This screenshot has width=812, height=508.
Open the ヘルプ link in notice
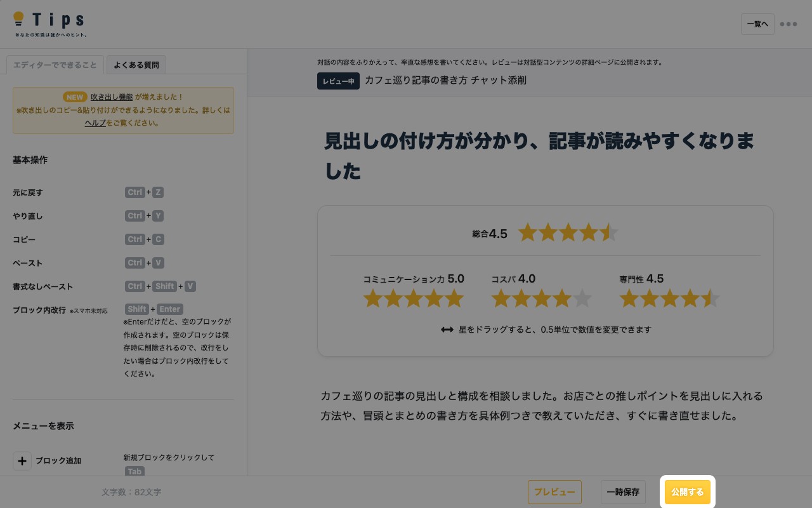[x=95, y=123]
